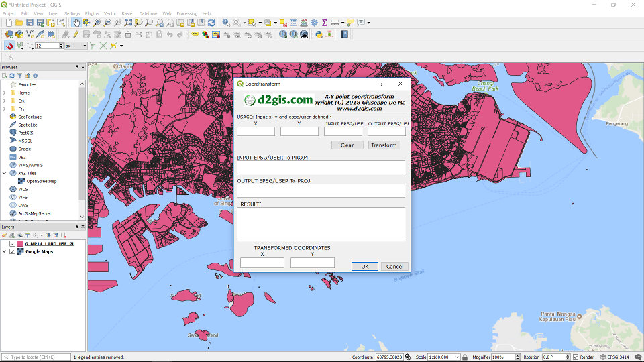Uncheck the Google Maps layer checkbox
The height and width of the screenshot is (362, 644).
click(x=12, y=252)
